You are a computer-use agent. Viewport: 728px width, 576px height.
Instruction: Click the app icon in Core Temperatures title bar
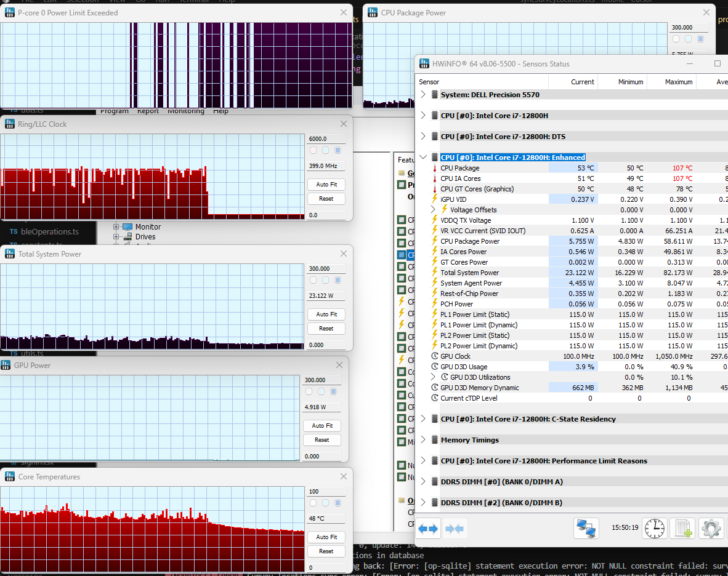[x=10, y=476]
